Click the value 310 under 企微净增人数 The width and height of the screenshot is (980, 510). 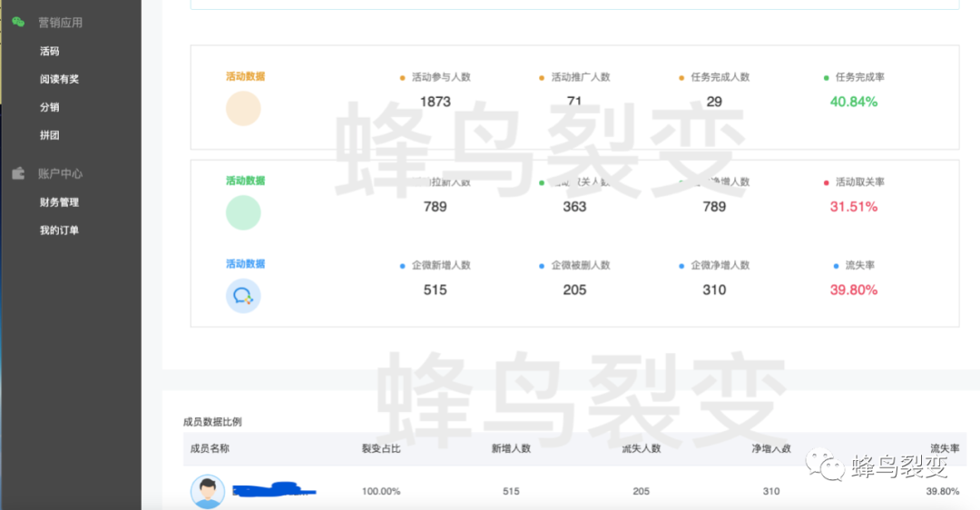714,289
